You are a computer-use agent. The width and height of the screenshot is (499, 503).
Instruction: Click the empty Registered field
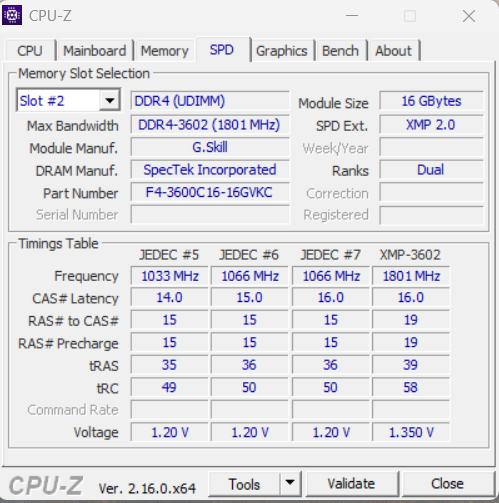point(431,215)
